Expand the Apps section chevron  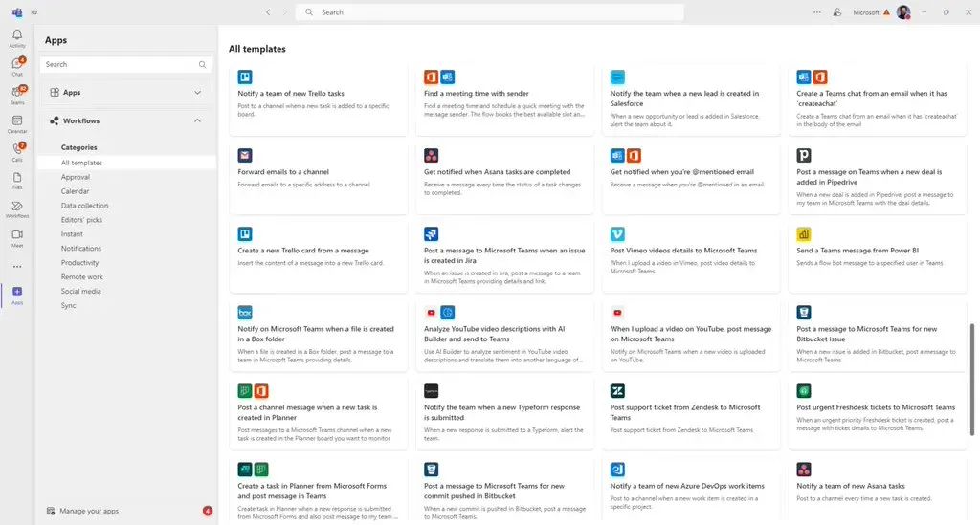(x=197, y=93)
